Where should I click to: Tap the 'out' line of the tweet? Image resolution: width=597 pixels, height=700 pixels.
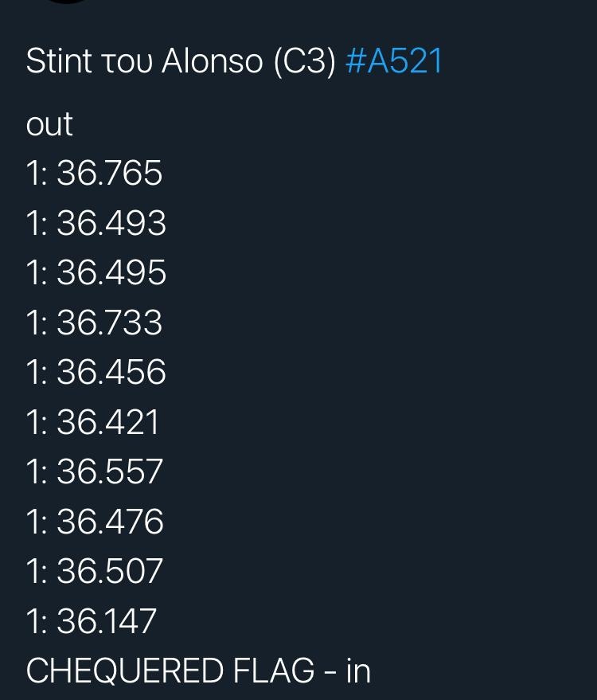(49, 124)
